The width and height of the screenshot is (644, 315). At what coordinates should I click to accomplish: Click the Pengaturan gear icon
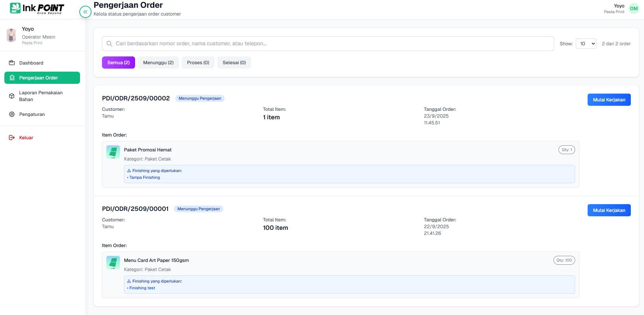pos(12,114)
